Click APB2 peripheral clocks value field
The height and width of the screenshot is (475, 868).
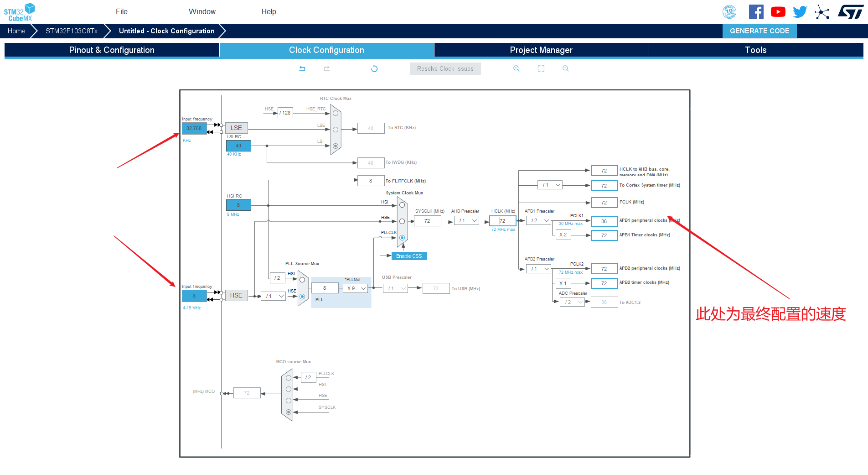604,269
